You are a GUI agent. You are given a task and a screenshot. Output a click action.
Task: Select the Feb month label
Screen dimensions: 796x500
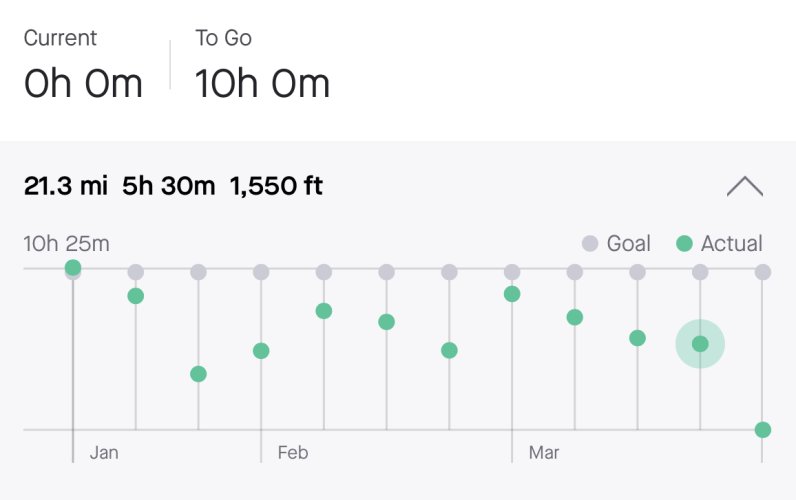pos(293,452)
